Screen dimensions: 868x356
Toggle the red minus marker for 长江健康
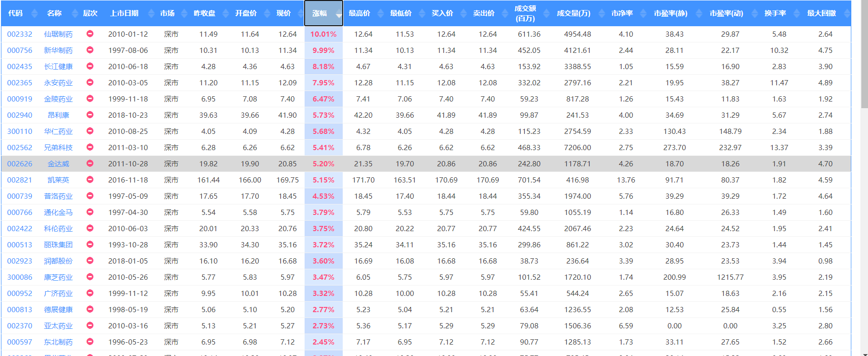90,66
